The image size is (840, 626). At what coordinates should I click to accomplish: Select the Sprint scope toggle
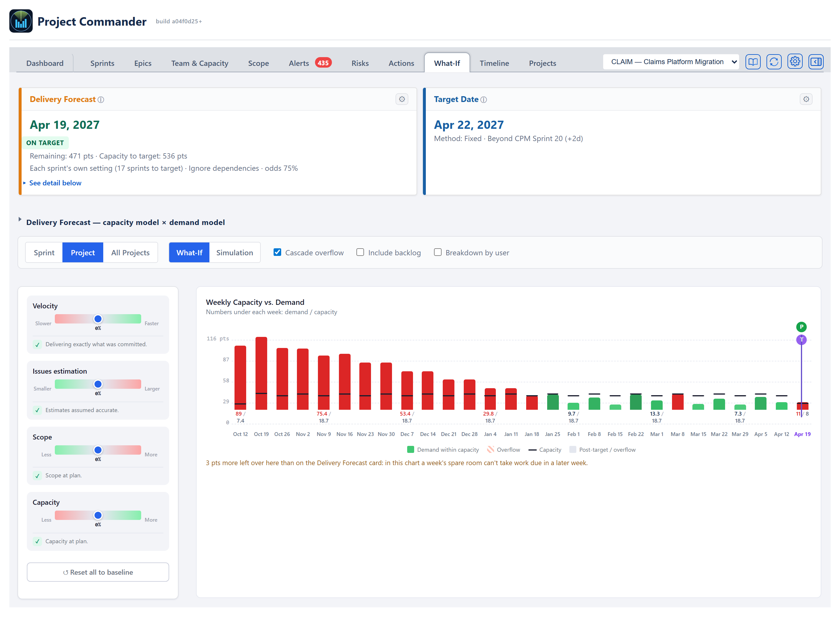click(x=44, y=253)
